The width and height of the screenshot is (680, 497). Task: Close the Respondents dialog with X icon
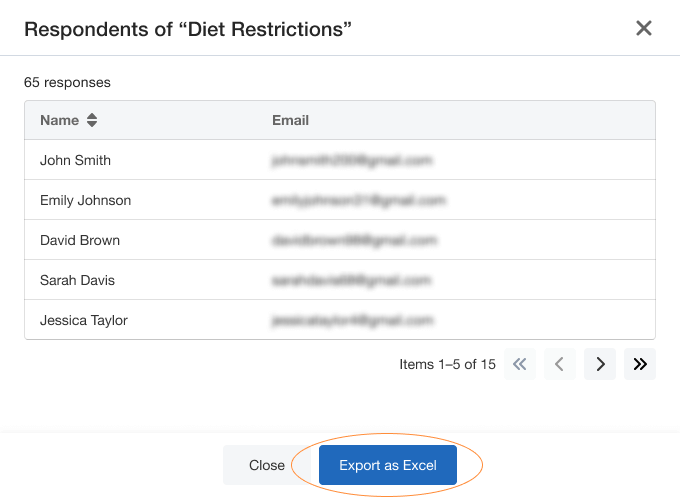644,28
